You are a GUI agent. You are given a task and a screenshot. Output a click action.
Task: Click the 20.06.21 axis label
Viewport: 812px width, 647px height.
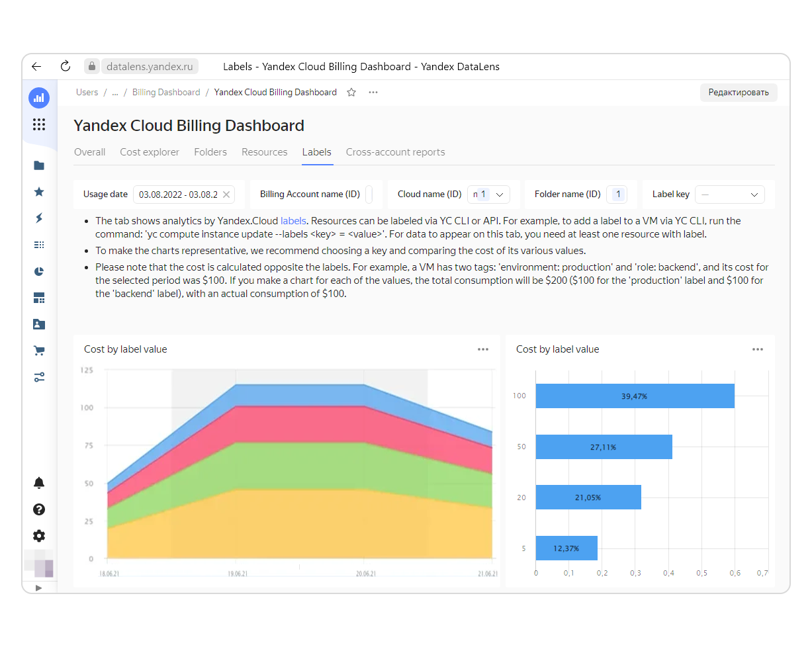click(x=365, y=574)
